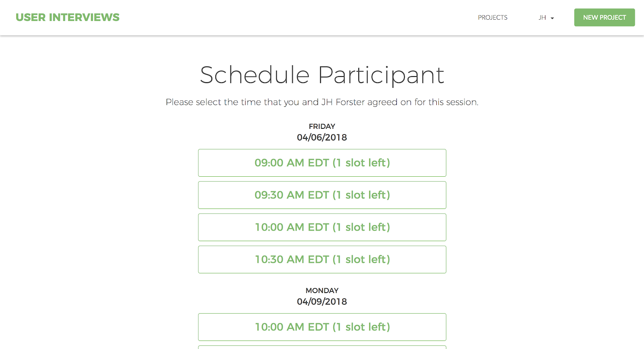
Task: Select Friday 09:00 AM EDT slot
Action: (x=322, y=163)
